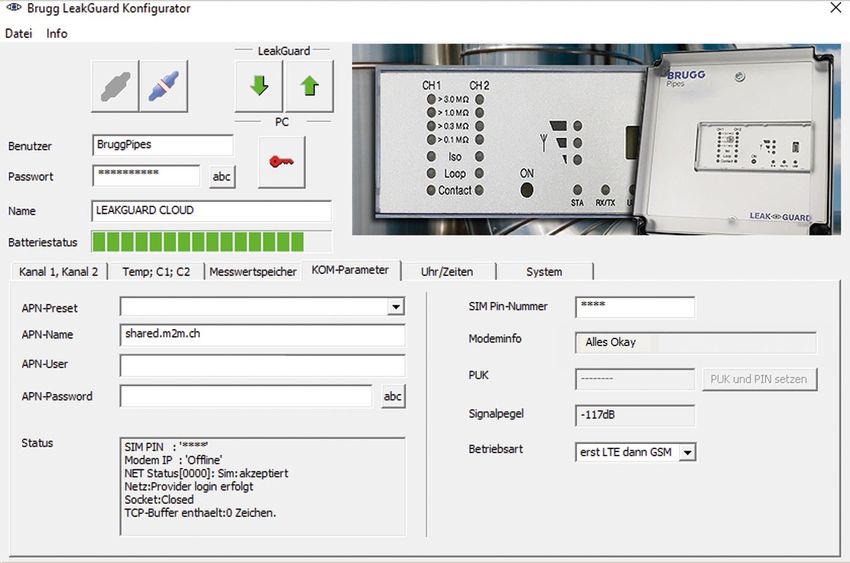Image resolution: width=850 pixels, height=563 pixels.
Task: Expand the APN-Preset dropdown arrow
Action: click(x=396, y=307)
